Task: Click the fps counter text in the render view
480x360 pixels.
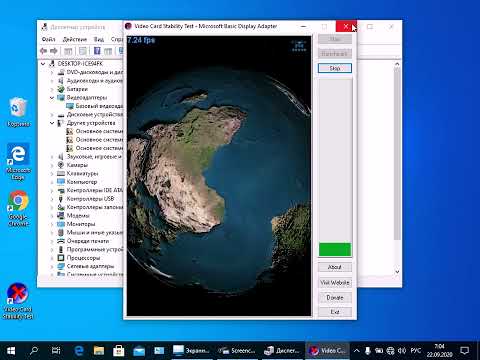Action: pos(141,40)
